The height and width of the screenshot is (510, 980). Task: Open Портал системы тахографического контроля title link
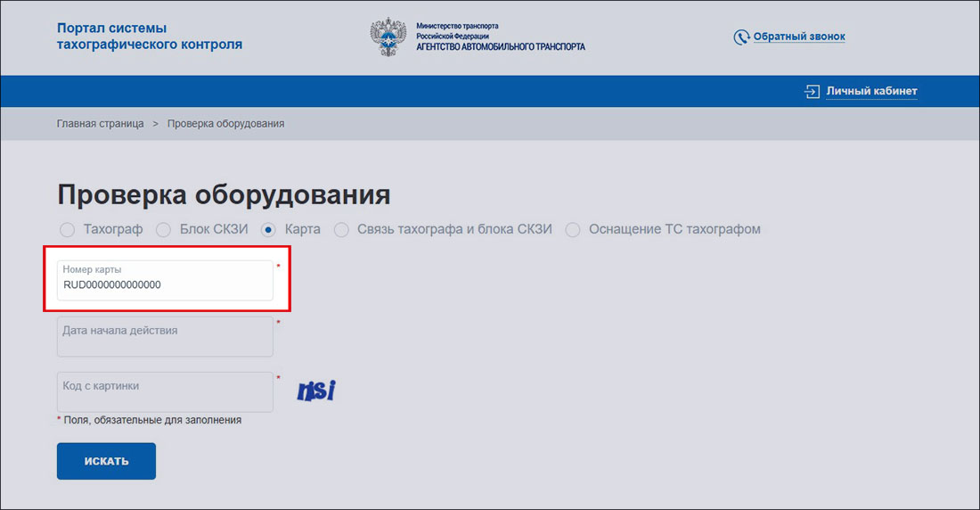[x=150, y=37]
